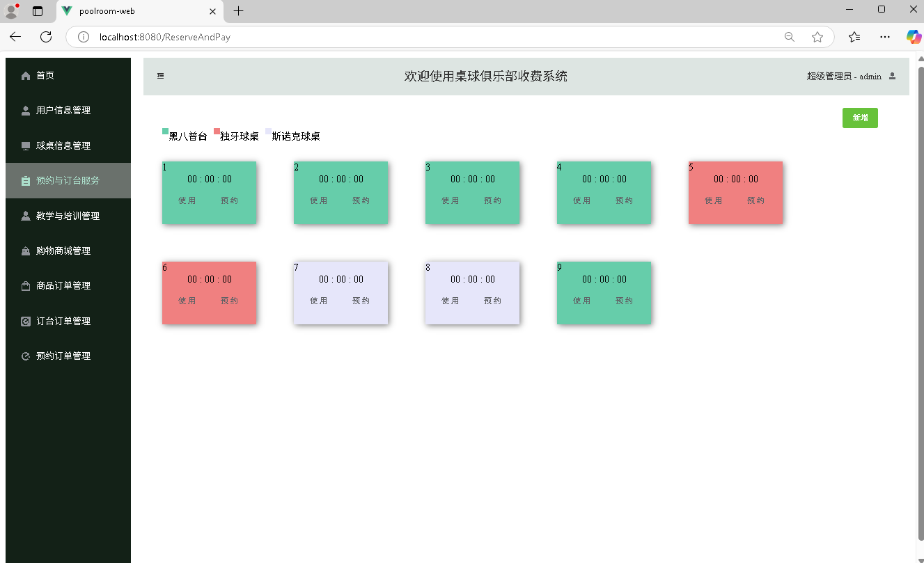The height and width of the screenshot is (563, 924).
Task: Open 订台订单管理 menu item
Action: pos(68,322)
